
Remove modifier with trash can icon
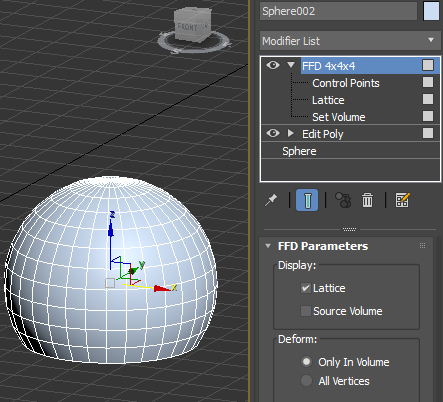367,200
